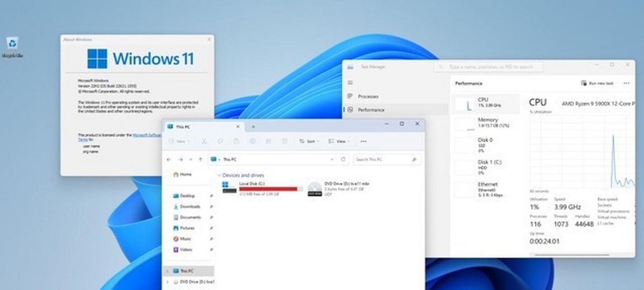Click the Paste icon in File Explorer toolbar
Image resolution: width=644 pixels, height=290 pixels.
[x=236, y=141]
